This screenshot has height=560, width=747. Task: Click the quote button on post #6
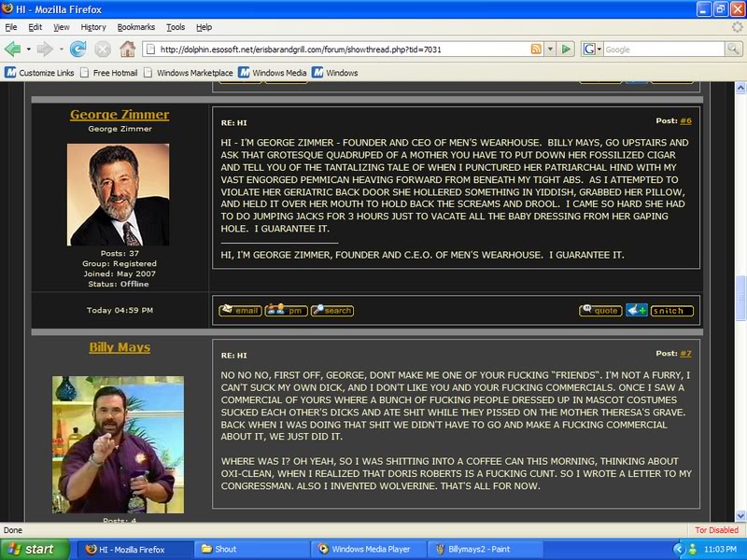(x=600, y=311)
